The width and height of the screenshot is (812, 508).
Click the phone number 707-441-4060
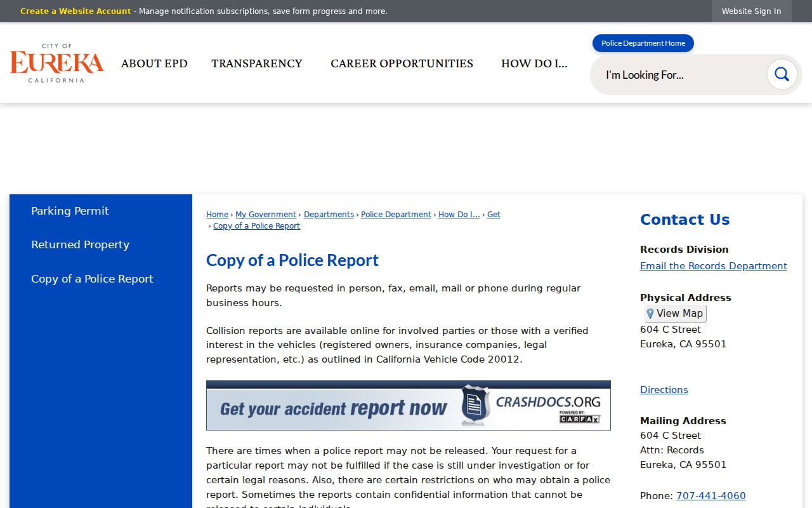click(x=710, y=496)
